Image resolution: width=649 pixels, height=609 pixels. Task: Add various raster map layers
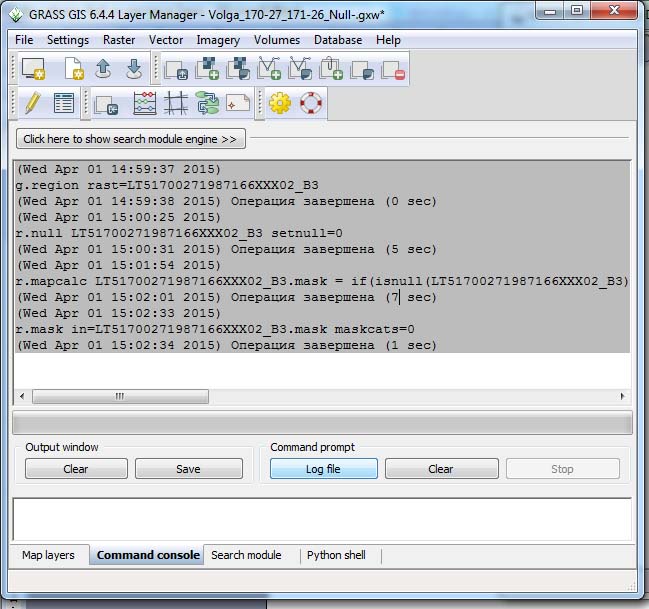point(238,68)
